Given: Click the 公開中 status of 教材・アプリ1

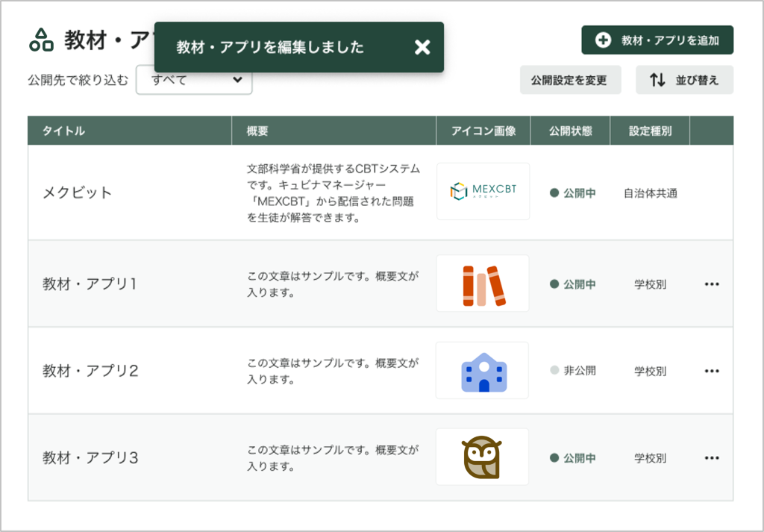Looking at the screenshot, I should pyautogui.click(x=572, y=284).
